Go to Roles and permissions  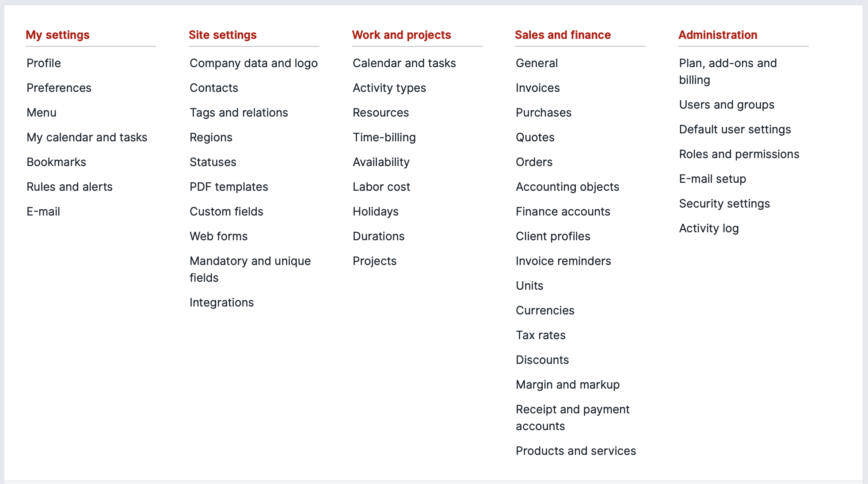[x=739, y=154]
